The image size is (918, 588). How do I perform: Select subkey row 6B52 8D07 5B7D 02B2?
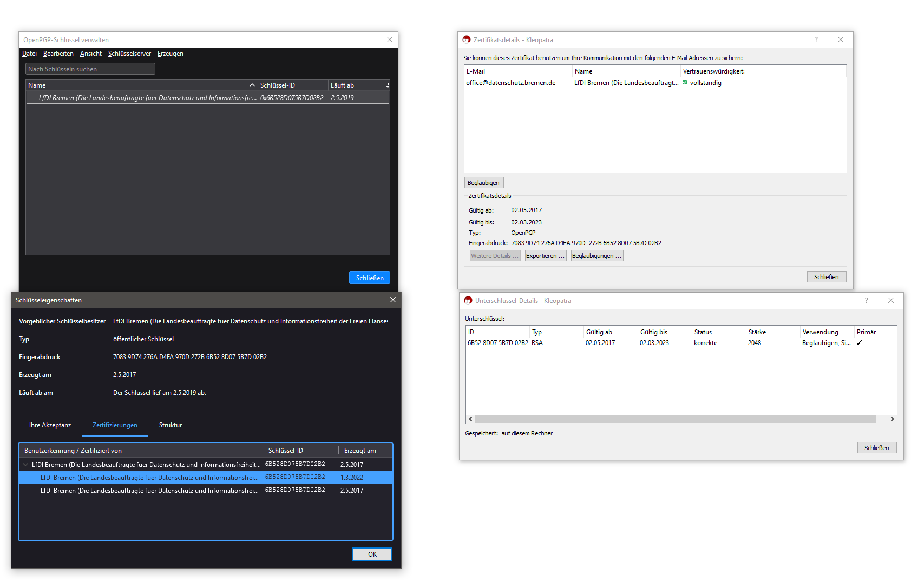[681, 343]
